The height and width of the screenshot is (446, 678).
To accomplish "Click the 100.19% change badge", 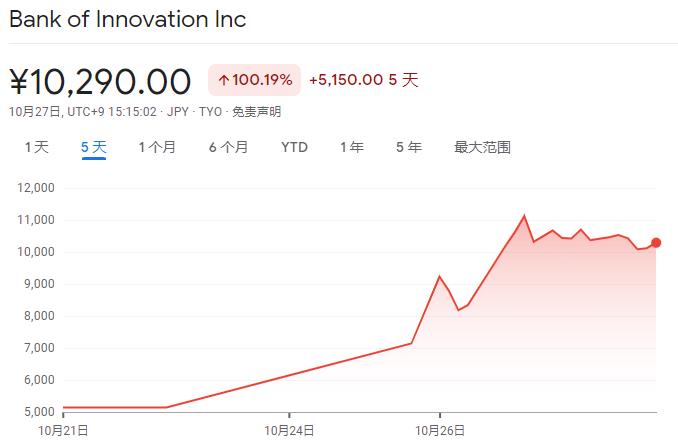I will [x=254, y=80].
